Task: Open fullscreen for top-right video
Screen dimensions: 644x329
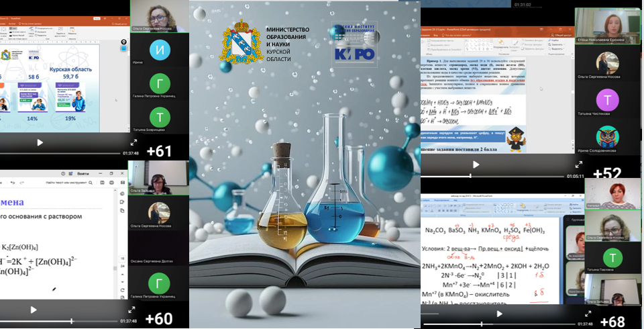Action: (579, 164)
